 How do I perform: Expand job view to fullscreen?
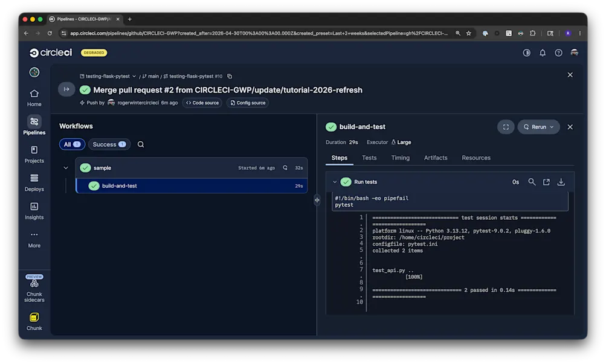click(x=506, y=127)
